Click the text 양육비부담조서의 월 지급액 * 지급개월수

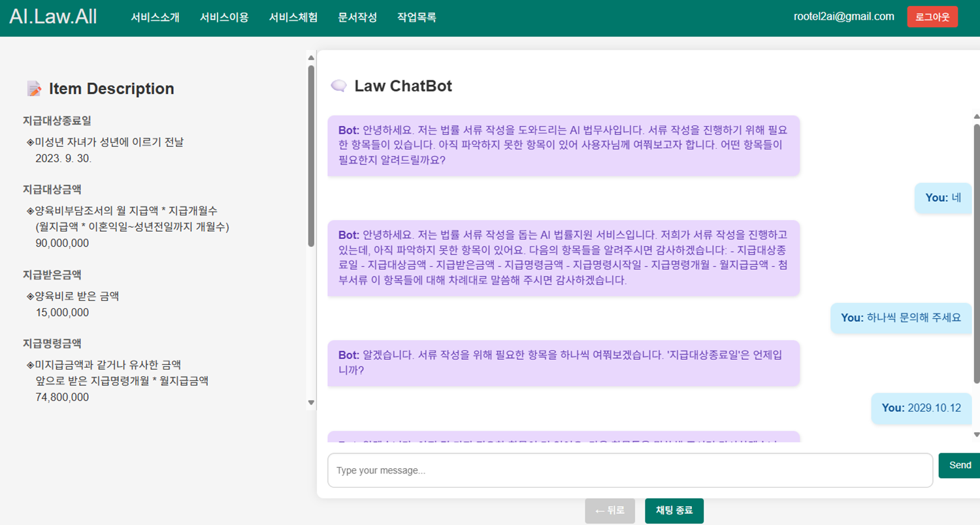coord(126,211)
